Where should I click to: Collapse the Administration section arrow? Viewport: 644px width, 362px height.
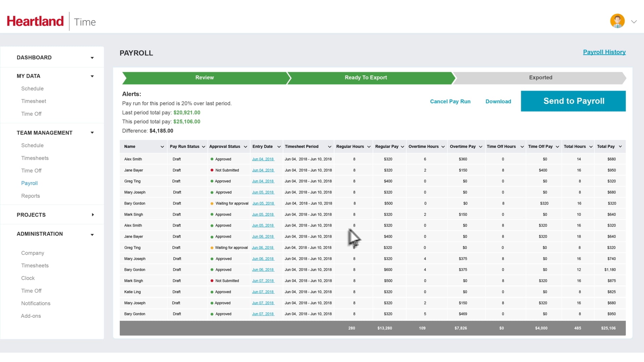tap(92, 234)
